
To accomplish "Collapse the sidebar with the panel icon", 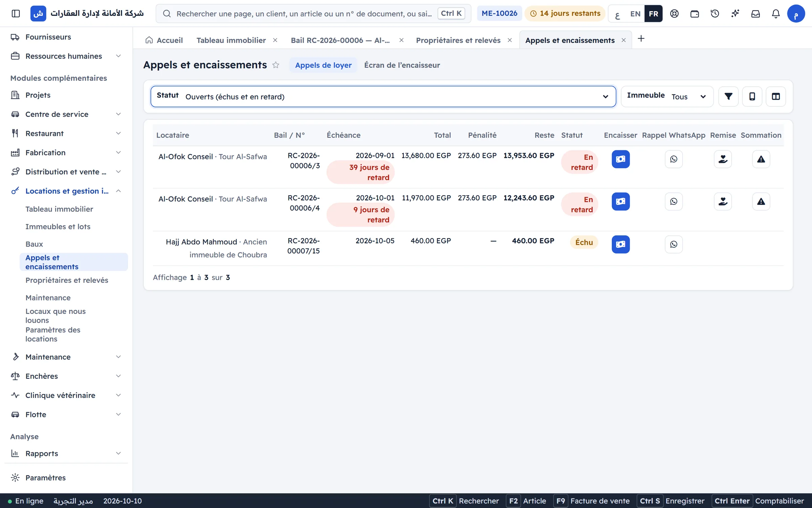I will [16, 14].
